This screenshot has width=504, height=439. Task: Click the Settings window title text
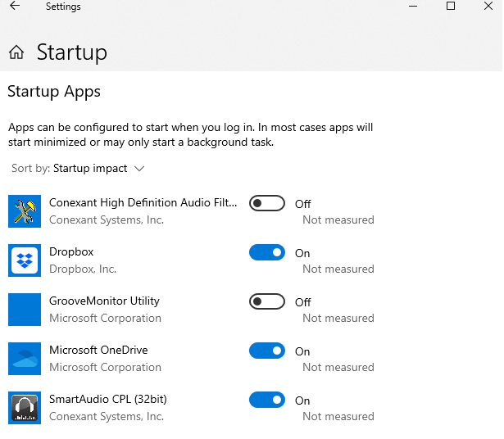63,7
